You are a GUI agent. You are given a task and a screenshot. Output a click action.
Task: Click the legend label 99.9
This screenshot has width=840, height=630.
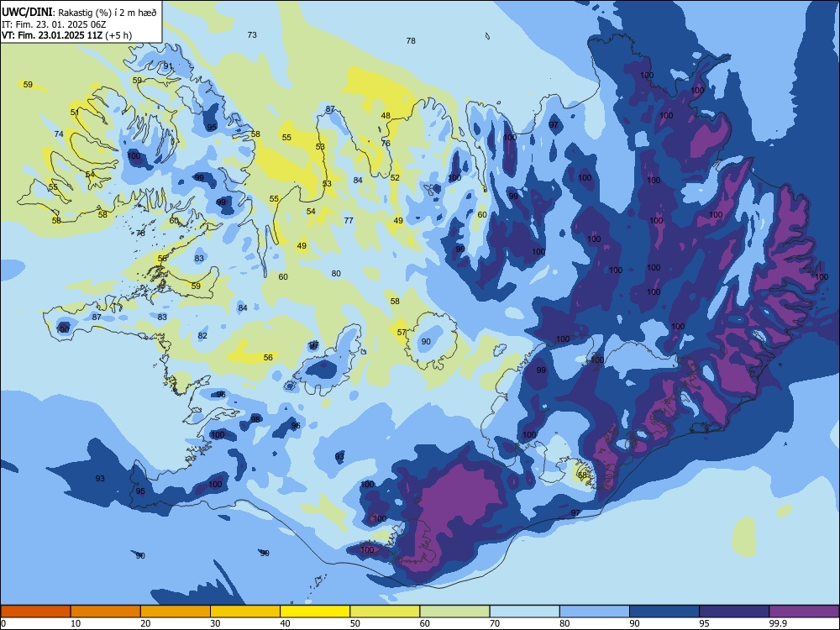pyautogui.click(x=778, y=623)
